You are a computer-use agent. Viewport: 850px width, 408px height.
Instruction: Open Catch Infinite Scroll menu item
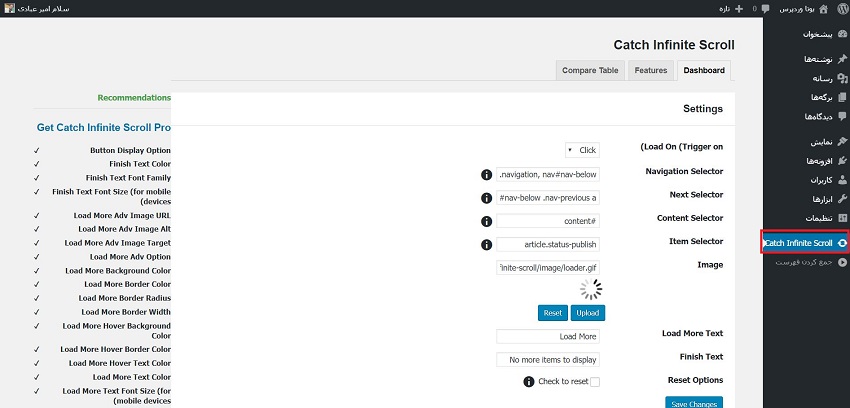pos(805,243)
